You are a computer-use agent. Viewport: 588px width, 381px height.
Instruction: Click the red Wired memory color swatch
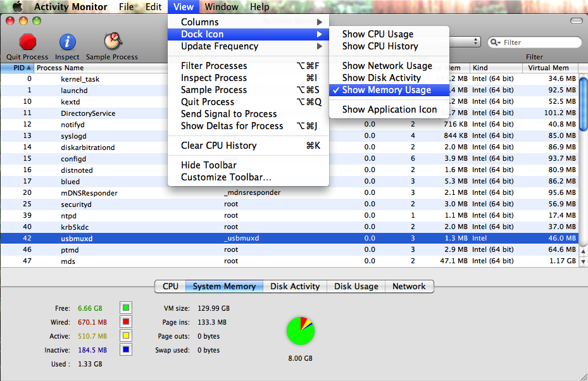126,322
